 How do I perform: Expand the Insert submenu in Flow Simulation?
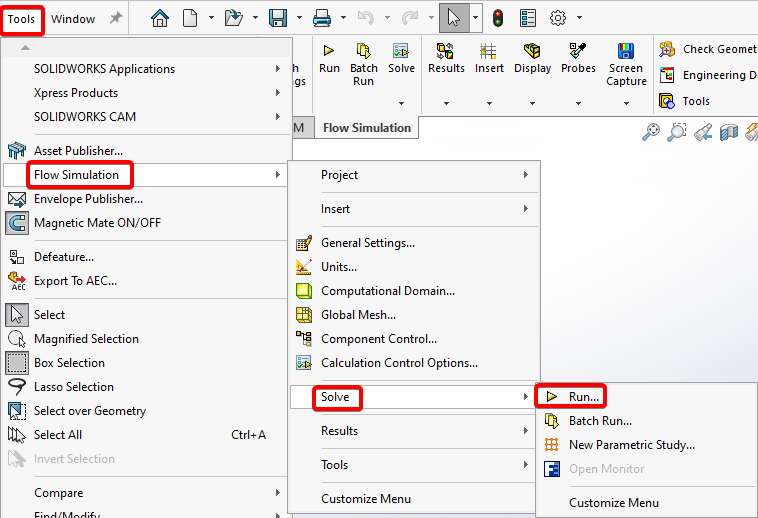[x=414, y=209]
